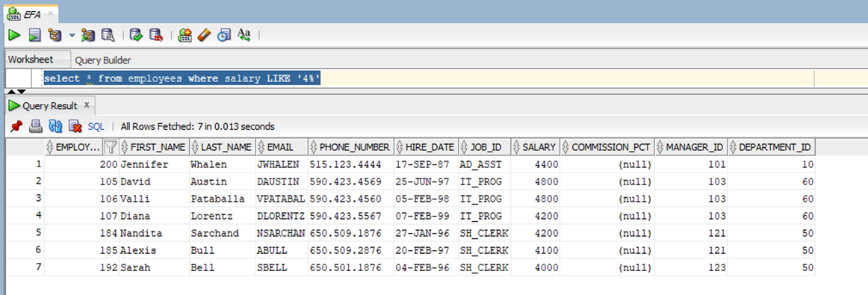
Task: Click the JWHALEN email cell
Action: 281,164
